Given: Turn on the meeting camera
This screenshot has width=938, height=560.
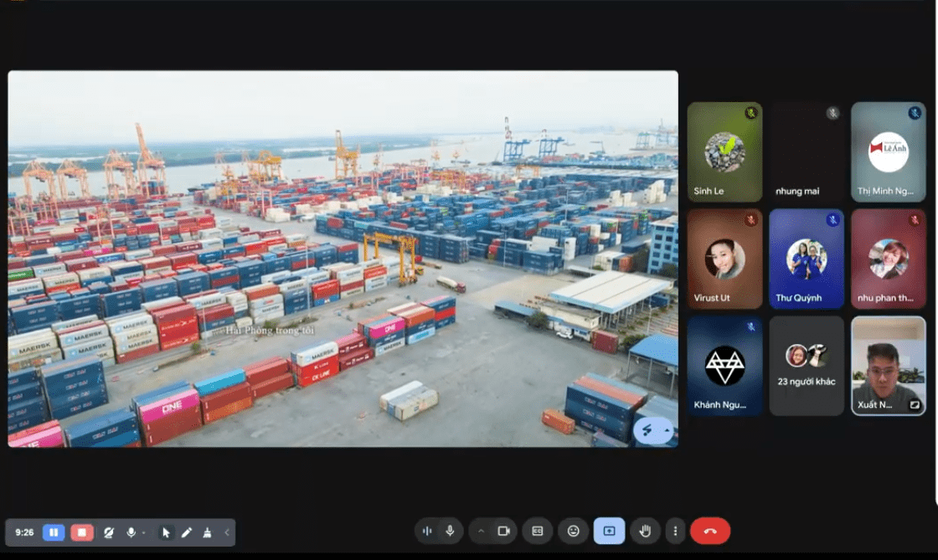Looking at the screenshot, I should 503,531.
